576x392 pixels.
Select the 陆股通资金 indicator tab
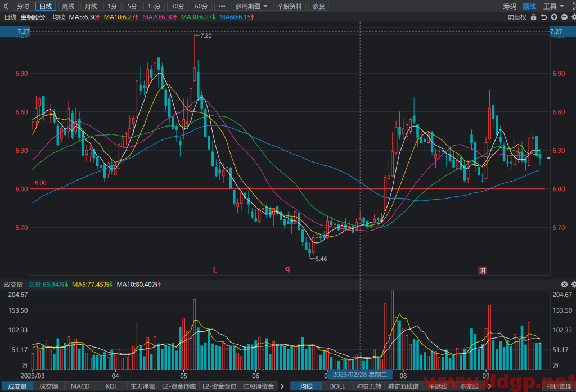click(259, 386)
